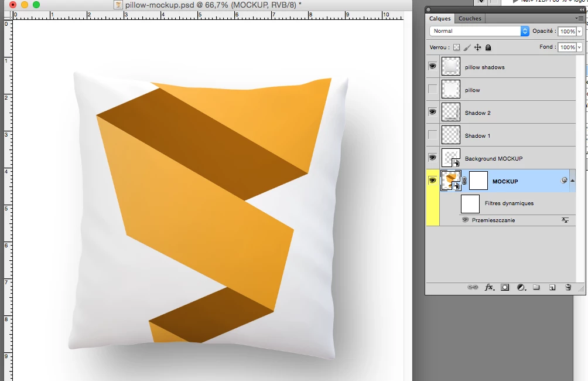The height and width of the screenshot is (381, 588).
Task: Click the 'Filtres dynamiques' label
Action: (x=509, y=203)
